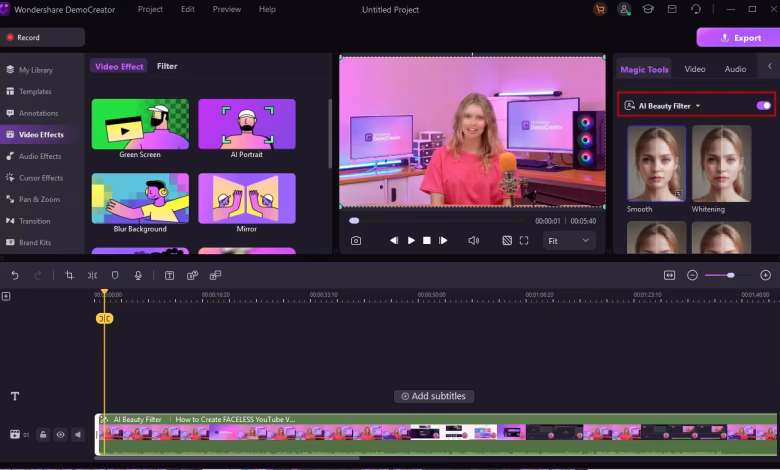
Task: Open the Video properties tab
Action: (x=695, y=69)
